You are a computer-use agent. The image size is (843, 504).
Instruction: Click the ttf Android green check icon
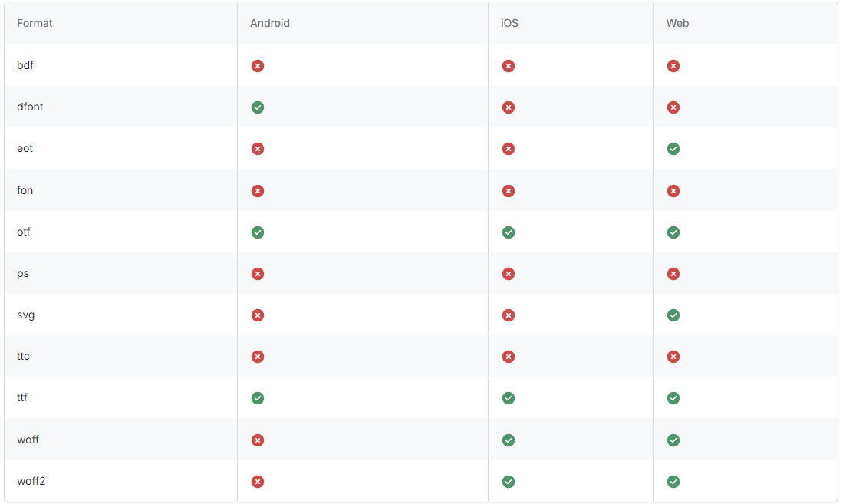pos(258,397)
